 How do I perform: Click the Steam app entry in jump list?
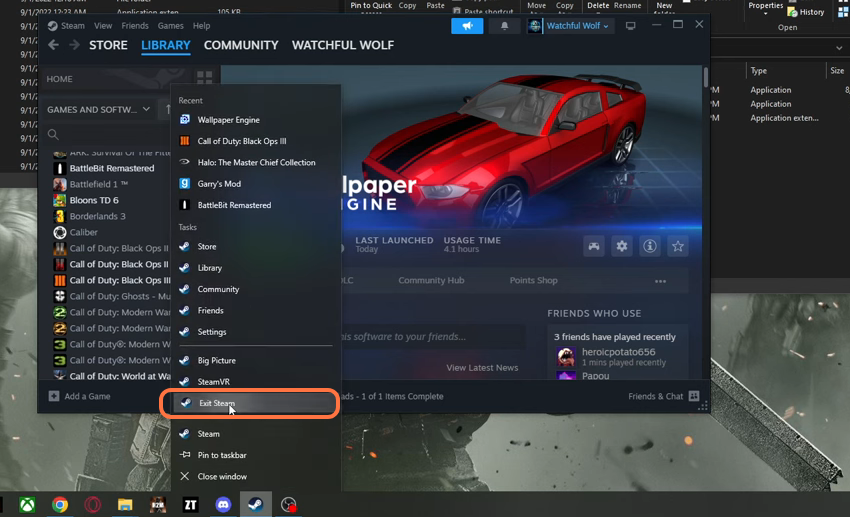[256, 434]
